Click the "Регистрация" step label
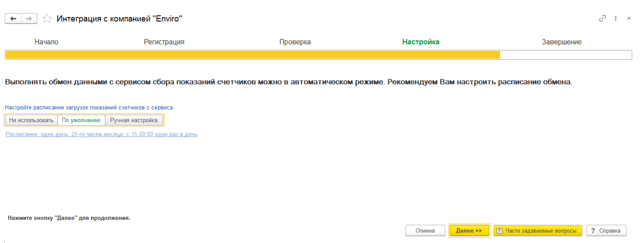The width and height of the screenshot is (644, 243). coord(164,42)
